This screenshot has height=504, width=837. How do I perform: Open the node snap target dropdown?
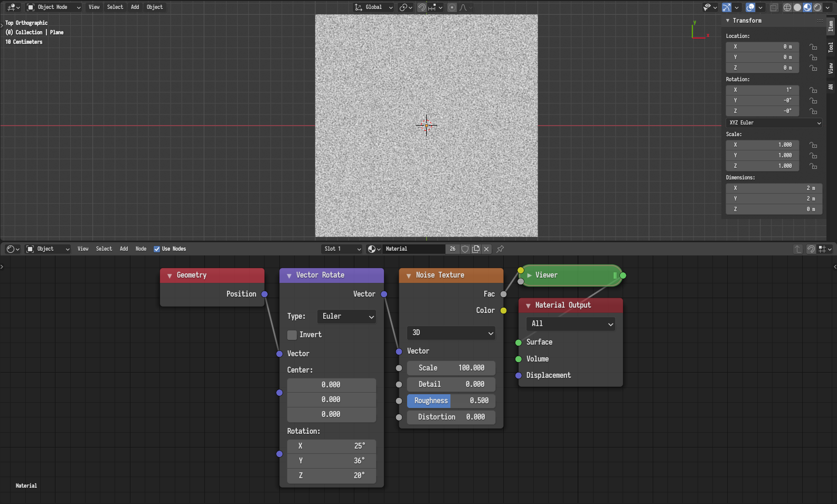coord(825,249)
